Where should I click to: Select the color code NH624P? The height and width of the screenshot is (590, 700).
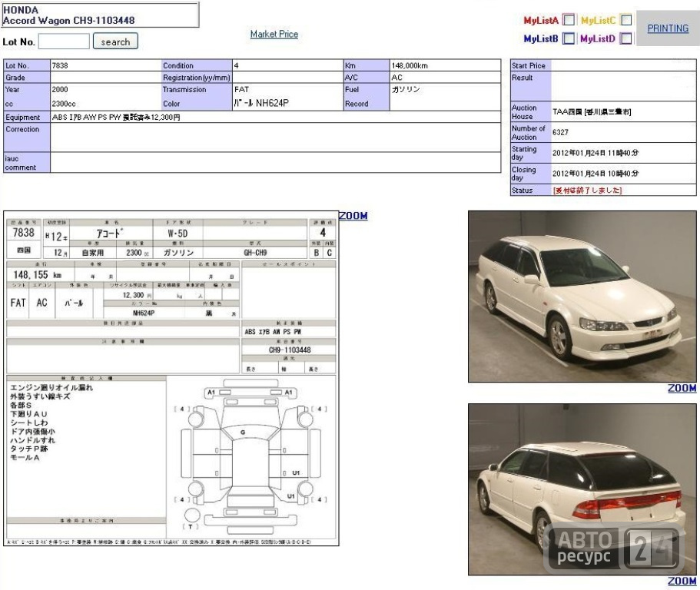point(272,103)
